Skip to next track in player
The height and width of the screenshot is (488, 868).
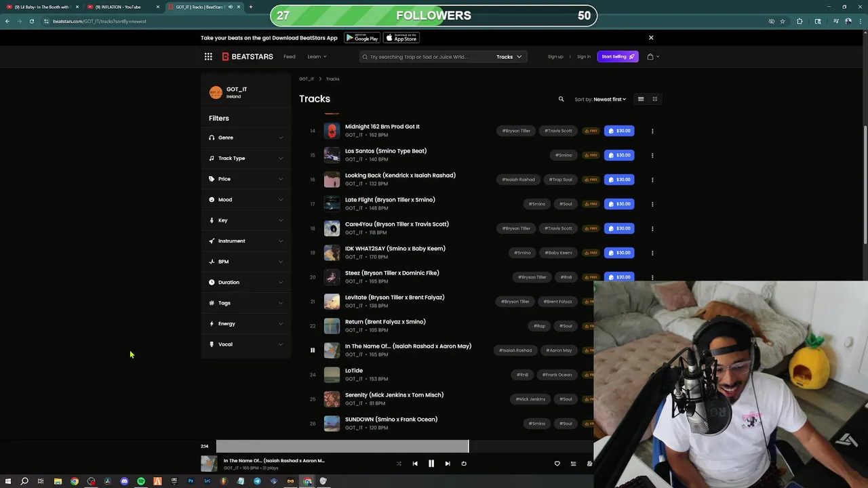[448, 464]
